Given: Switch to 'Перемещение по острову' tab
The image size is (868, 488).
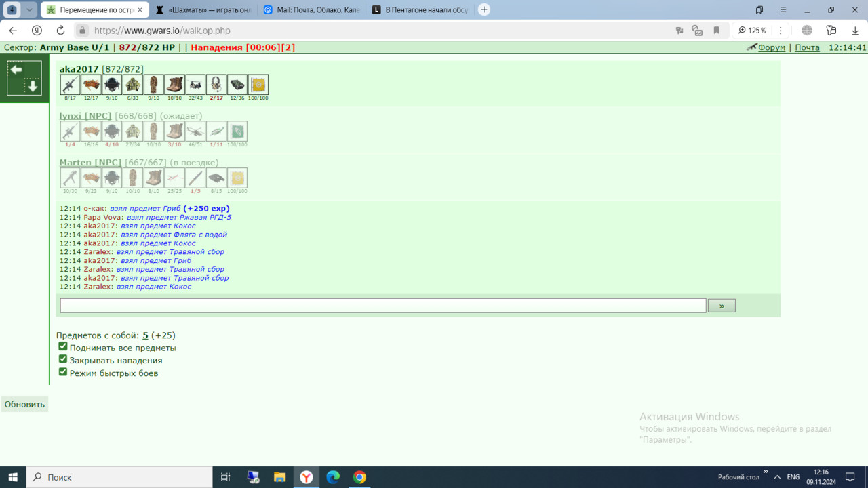Looking at the screenshot, I should pyautogui.click(x=94, y=10).
